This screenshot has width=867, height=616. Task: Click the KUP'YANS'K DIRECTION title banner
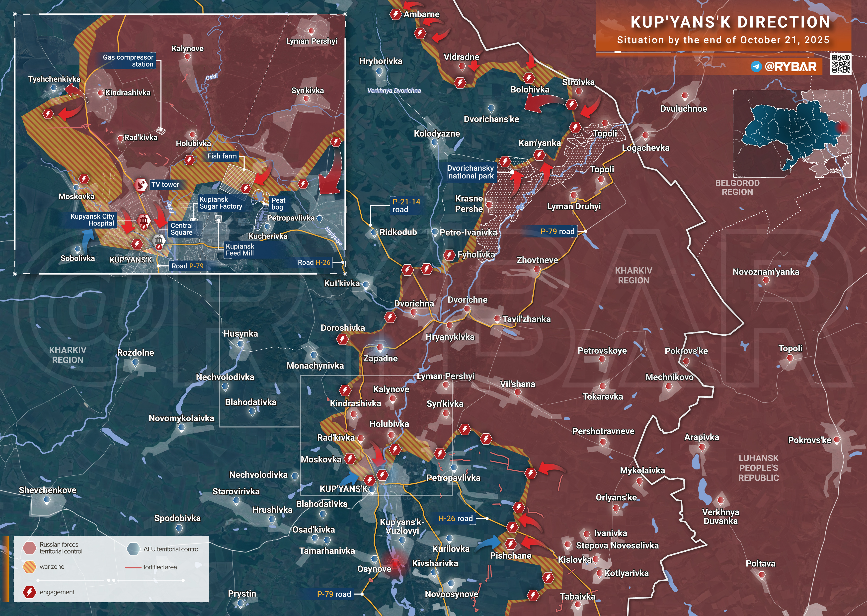pyautogui.click(x=730, y=22)
